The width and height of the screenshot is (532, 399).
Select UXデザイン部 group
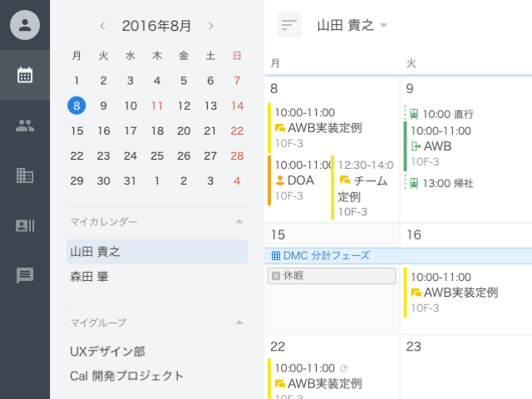(x=108, y=352)
